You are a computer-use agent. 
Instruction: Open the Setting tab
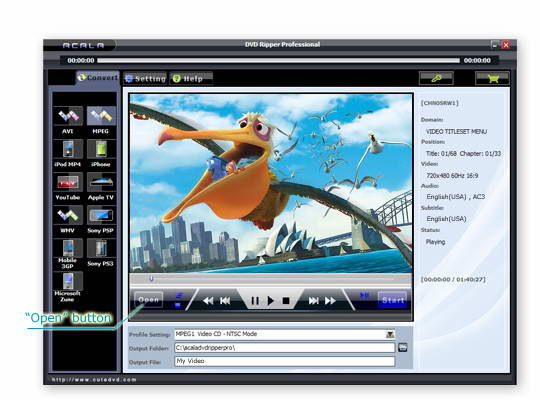coord(145,79)
